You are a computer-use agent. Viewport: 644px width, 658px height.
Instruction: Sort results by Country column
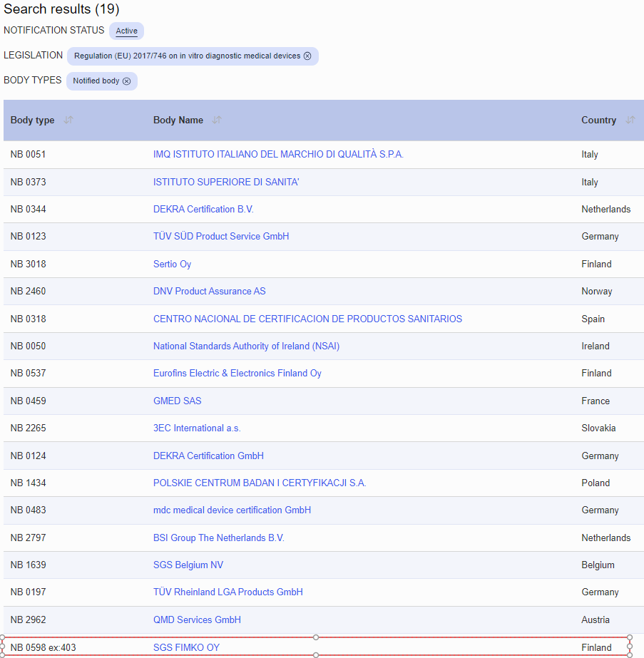pos(630,120)
